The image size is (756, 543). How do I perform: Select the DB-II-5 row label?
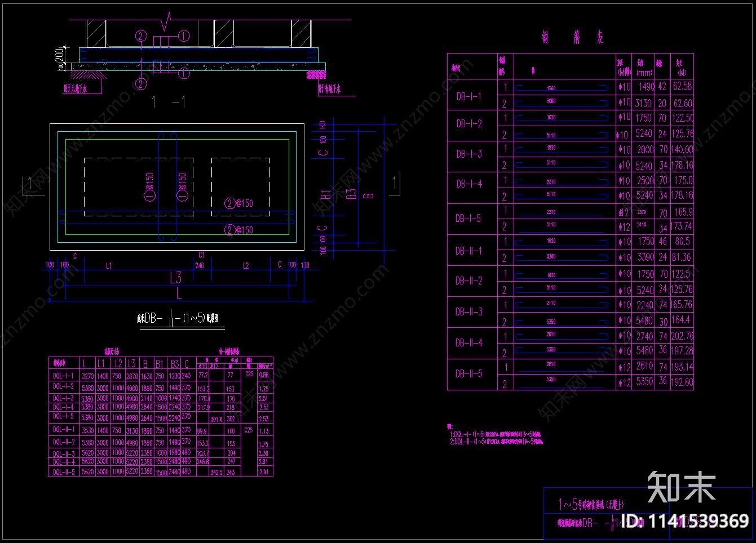(469, 373)
